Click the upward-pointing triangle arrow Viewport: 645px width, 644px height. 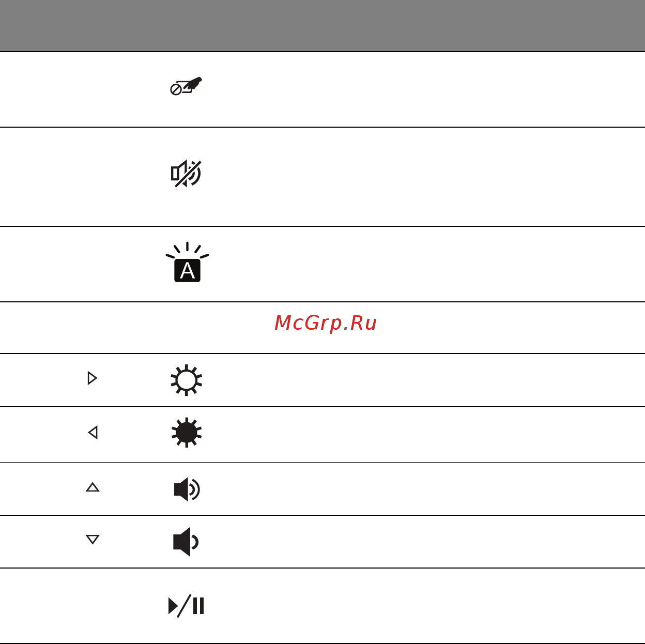click(x=93, y=487)
